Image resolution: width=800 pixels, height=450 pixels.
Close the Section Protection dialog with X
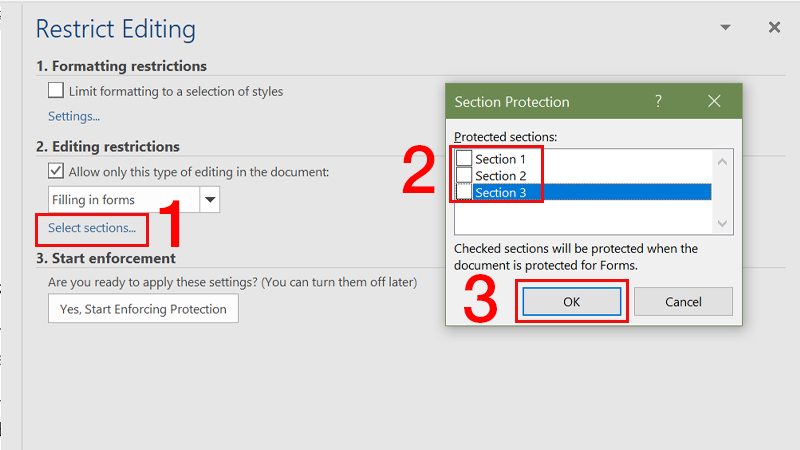point(714,101)
